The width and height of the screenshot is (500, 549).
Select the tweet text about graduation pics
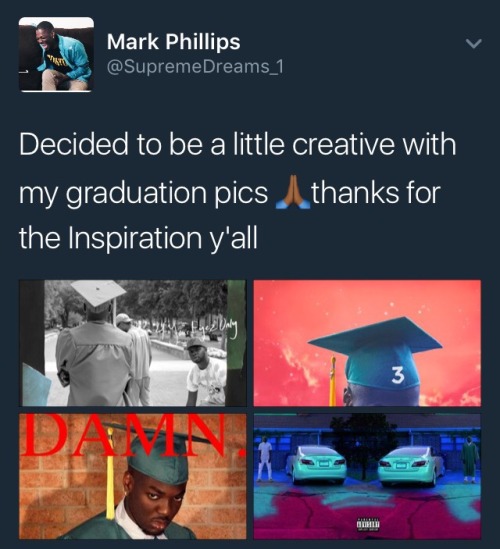point(238,191)
